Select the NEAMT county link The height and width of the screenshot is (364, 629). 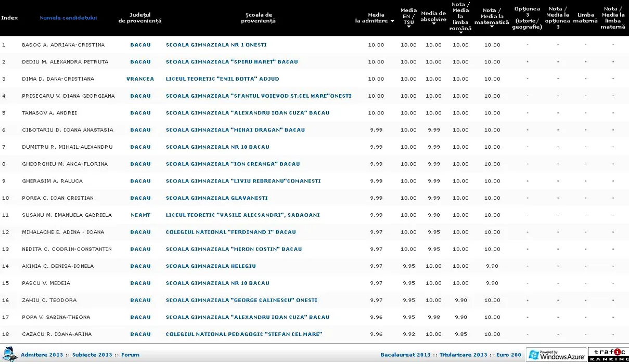coord(140,215)
